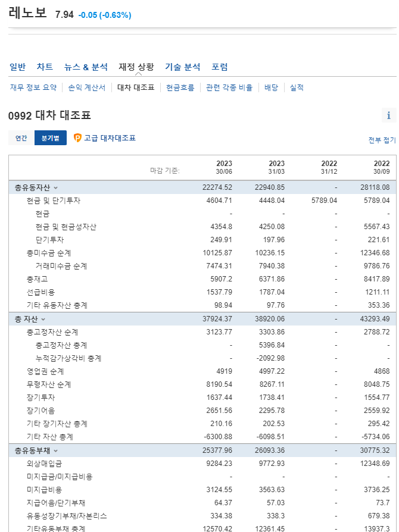Click total current assets value 22274.52
The image size is (399, 532).
pos(217,187)
